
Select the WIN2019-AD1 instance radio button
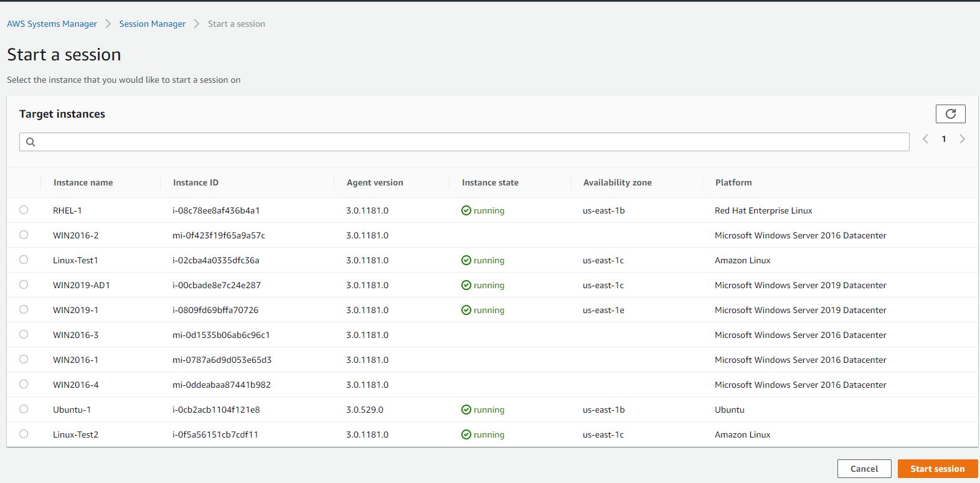click(x=24, y=284)
